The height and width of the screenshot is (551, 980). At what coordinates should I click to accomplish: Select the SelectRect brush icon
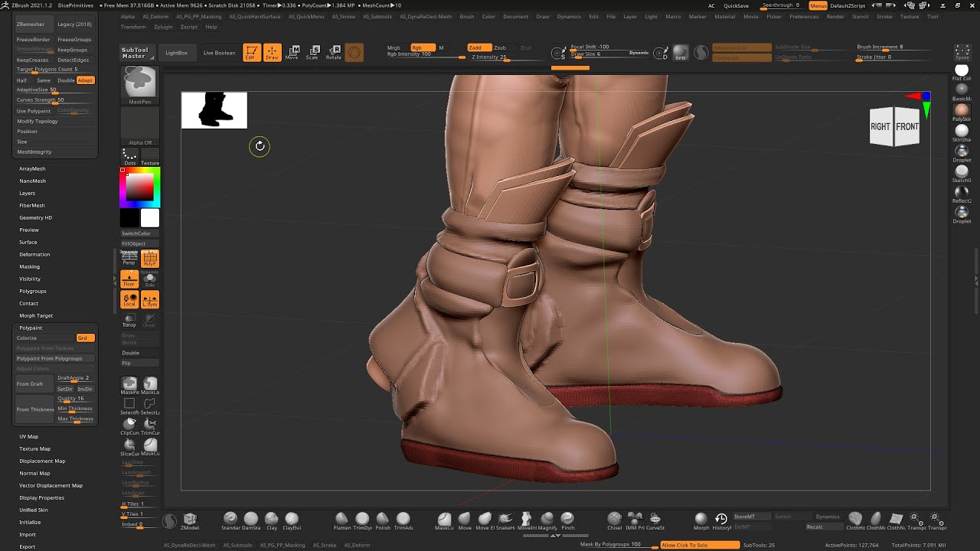tap(129, 406)
